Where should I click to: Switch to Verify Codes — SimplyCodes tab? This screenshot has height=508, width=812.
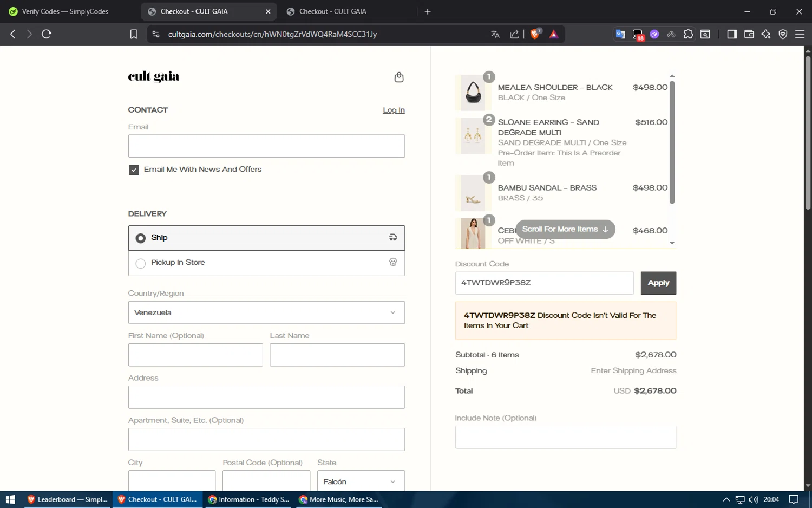[65, 11]
